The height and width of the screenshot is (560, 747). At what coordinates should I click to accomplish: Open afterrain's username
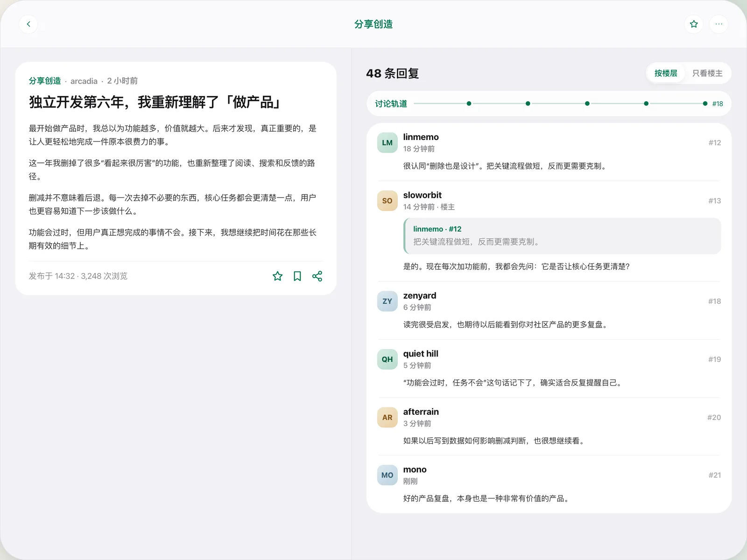[x=421, y=412]
